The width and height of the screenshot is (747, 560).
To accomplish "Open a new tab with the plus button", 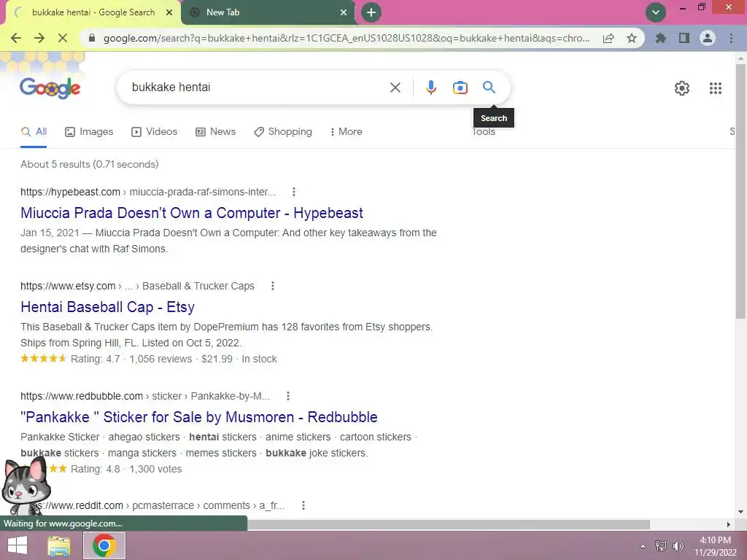I will [x=371, y=12].
